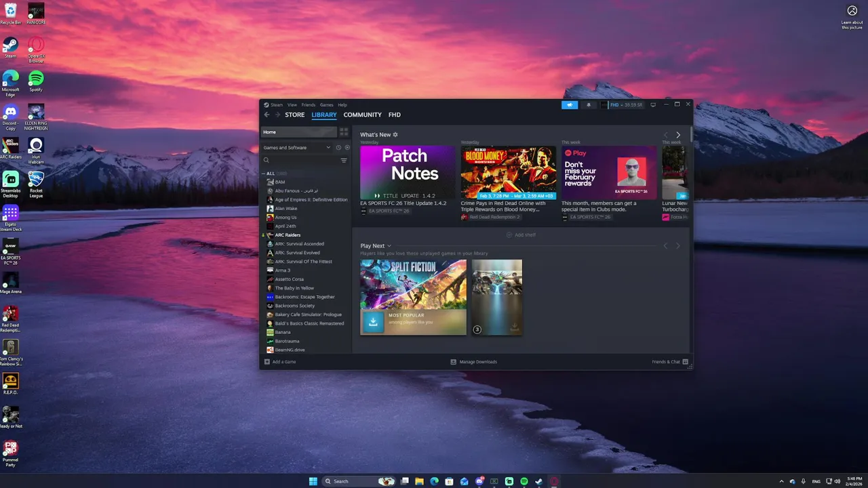
Task: Open the Blood Money Bonuses news thumbnail
Action: pos(509,172)
